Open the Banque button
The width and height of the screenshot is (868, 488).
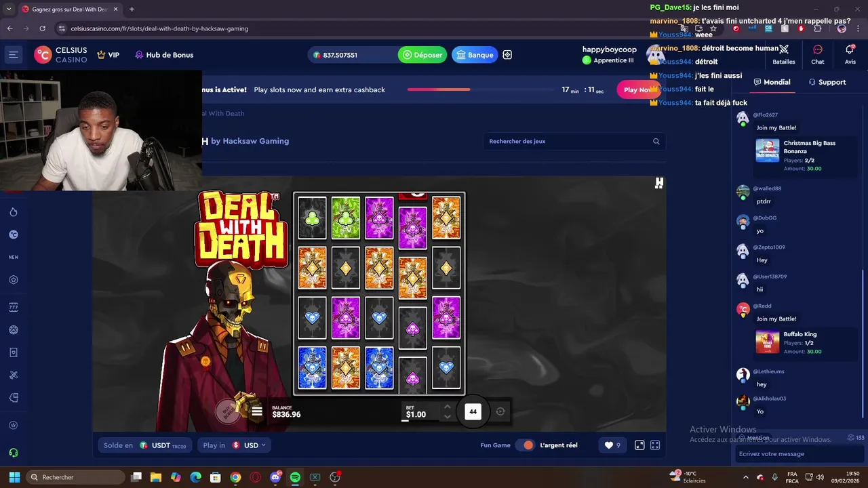point(475,55)
